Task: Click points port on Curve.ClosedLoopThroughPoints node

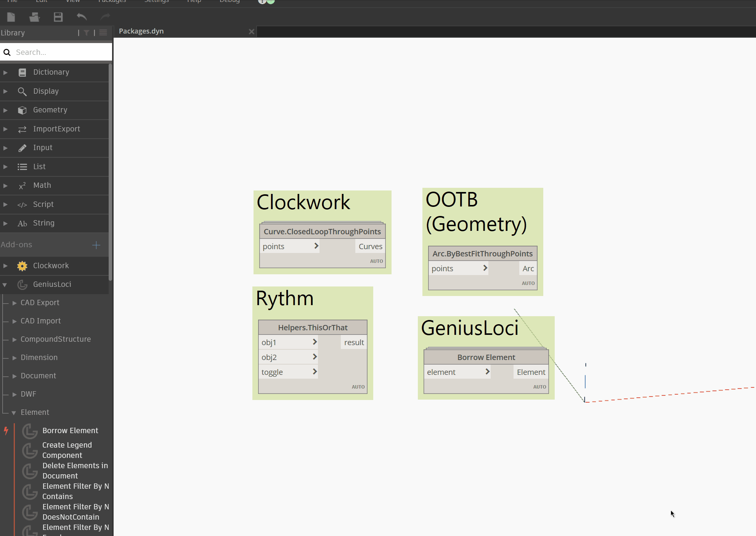Action: [290, 246]
